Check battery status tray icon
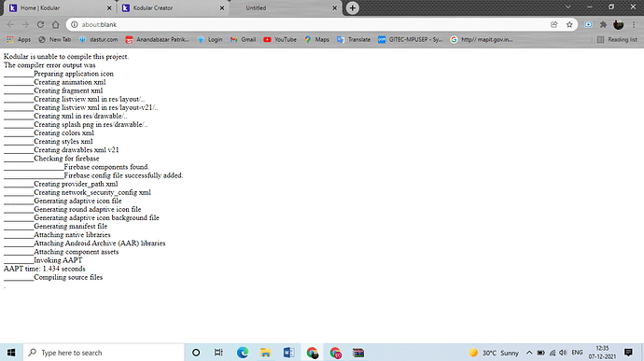 pyautogui.click(x=541, y=353)
